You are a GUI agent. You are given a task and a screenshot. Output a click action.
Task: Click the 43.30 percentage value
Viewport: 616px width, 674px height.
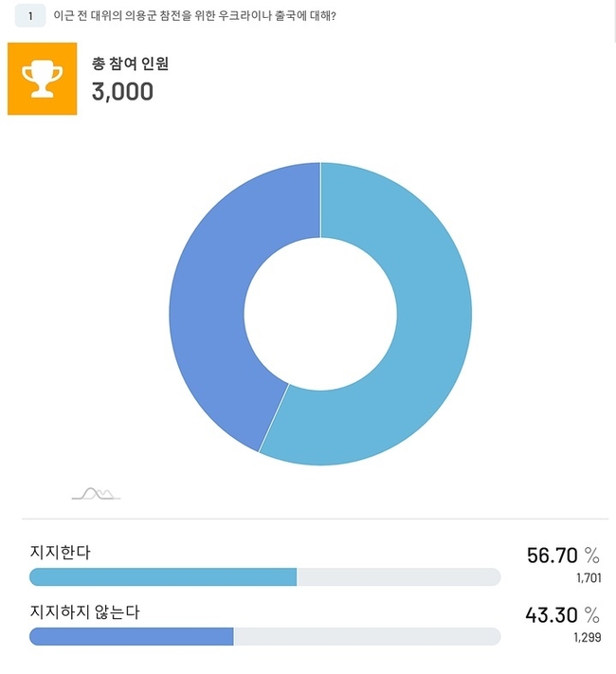point(552,615)
